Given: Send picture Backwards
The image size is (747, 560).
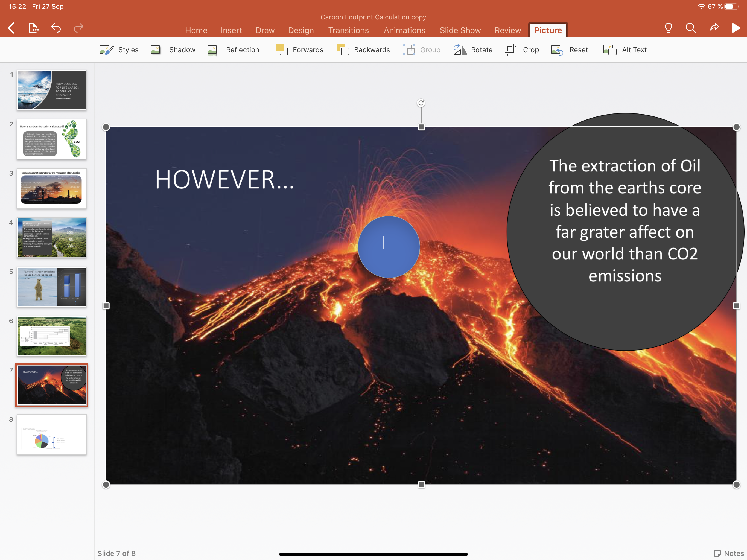Looking at the screenshot, I should pyautogui.click(x=363, y=50).
